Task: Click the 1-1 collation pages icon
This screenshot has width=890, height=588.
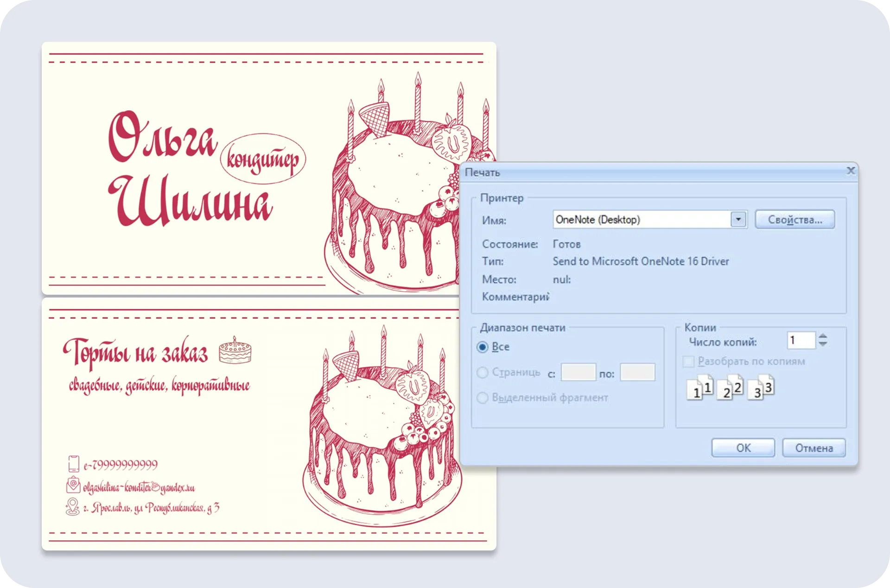Action: [x=700, y=388]
